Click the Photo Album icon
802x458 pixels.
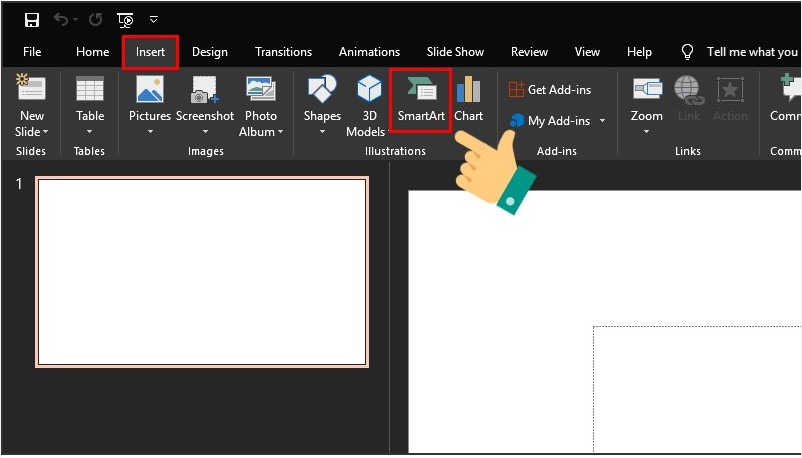point(261,92)
